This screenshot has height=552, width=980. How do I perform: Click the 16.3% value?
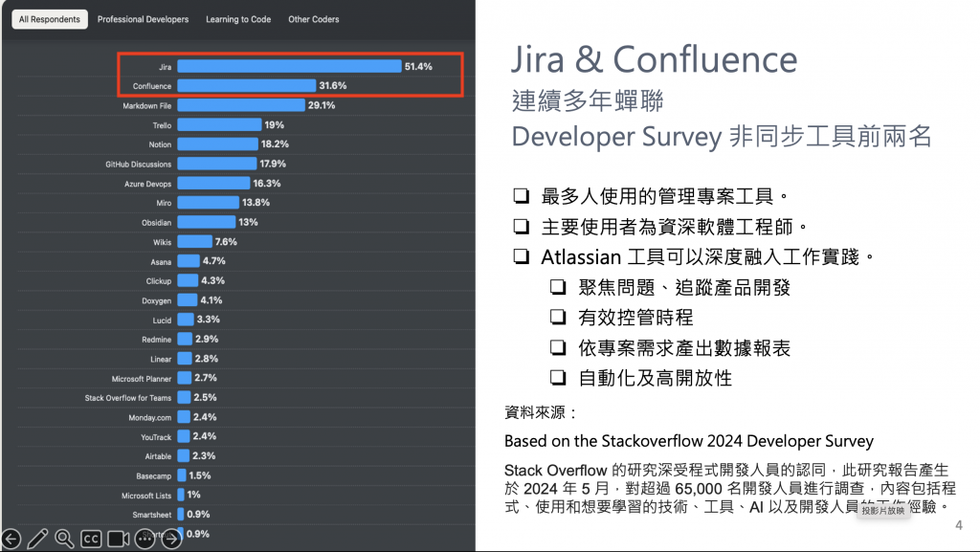267,184
